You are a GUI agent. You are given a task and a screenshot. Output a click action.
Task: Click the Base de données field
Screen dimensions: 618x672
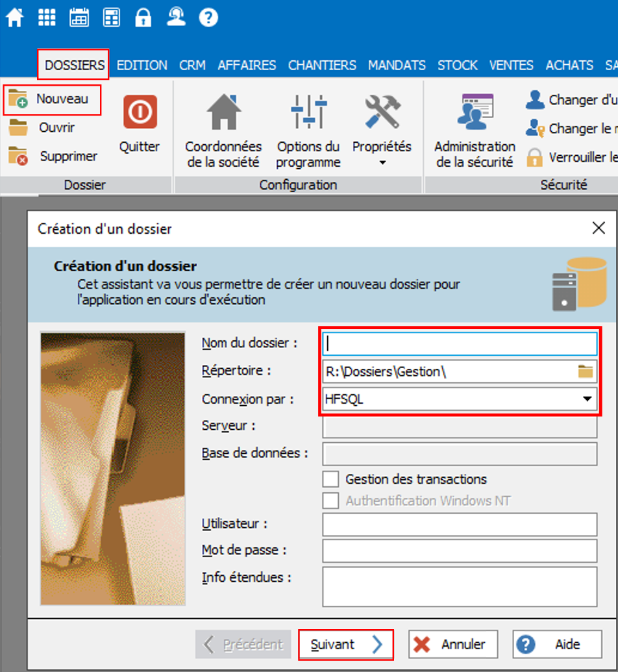point(460,454)
